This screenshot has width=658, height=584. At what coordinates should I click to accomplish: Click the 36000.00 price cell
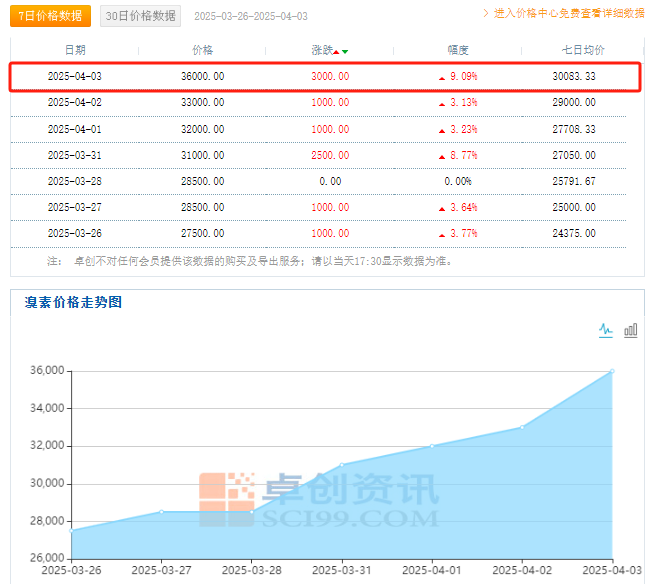point(202,76)
